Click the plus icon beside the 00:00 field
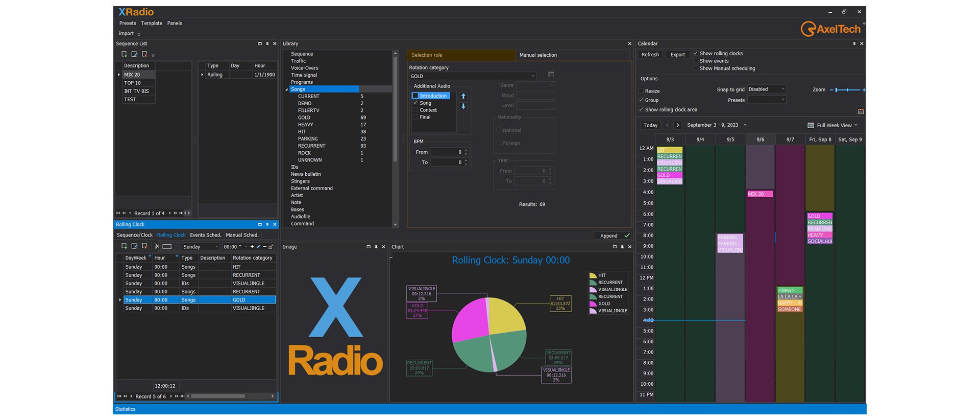Image resolution: width=980 pixels, height=420 pixels. (x=252, y=247)
